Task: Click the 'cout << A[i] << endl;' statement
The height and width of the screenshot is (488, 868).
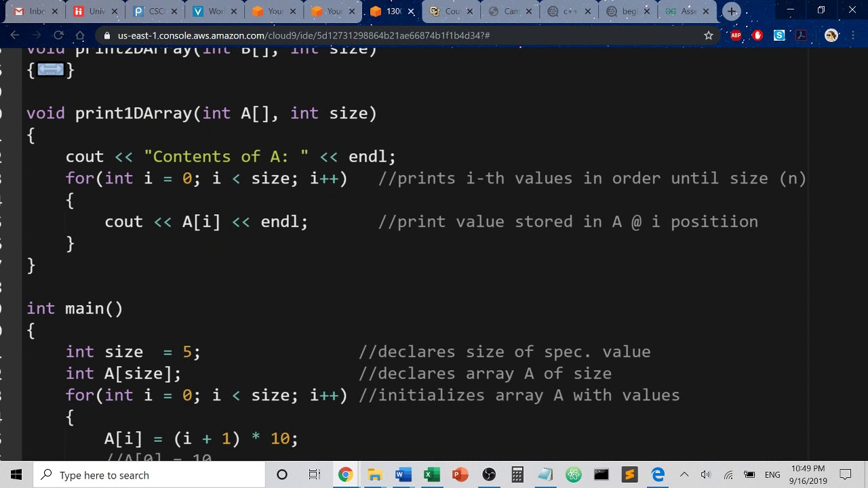Action: tap(206, 222)
